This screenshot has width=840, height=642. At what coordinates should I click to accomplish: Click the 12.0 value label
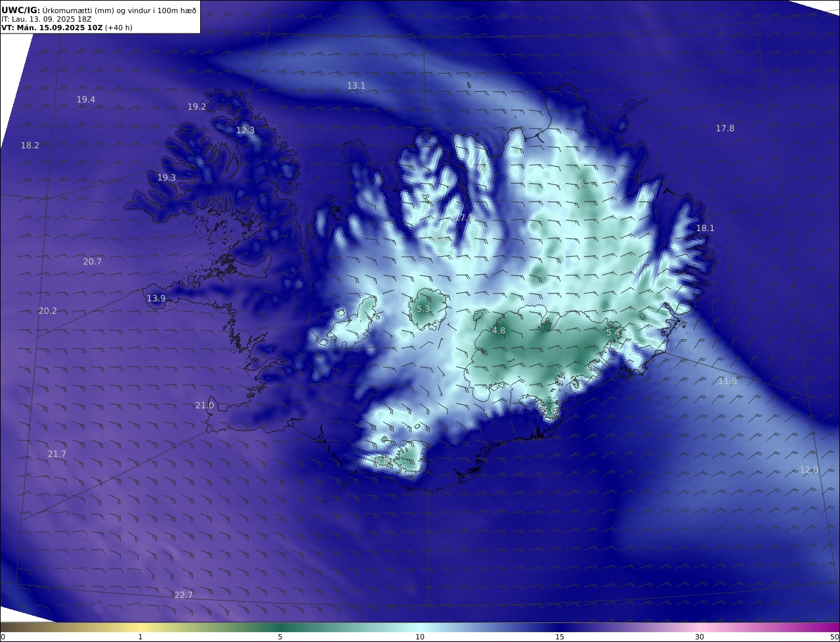(809, 470)
